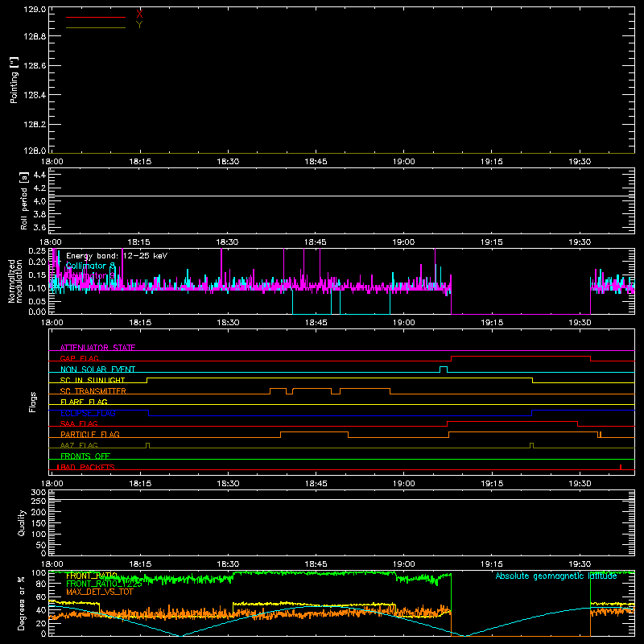Viewport: 644px width, 644px height.
Task: Click the 128.2 tick on Pointing axis
Action: tap(35, 125)
